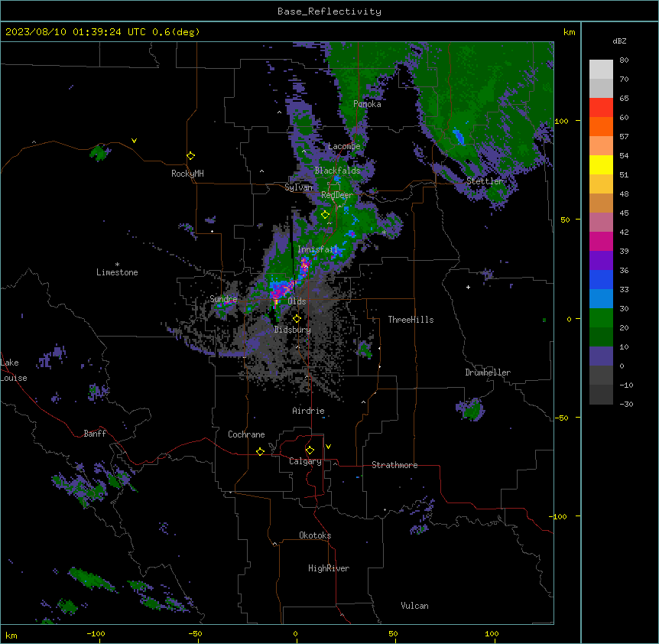
Task: Click the ThreeHills label
Action: (x=411, y=320)
